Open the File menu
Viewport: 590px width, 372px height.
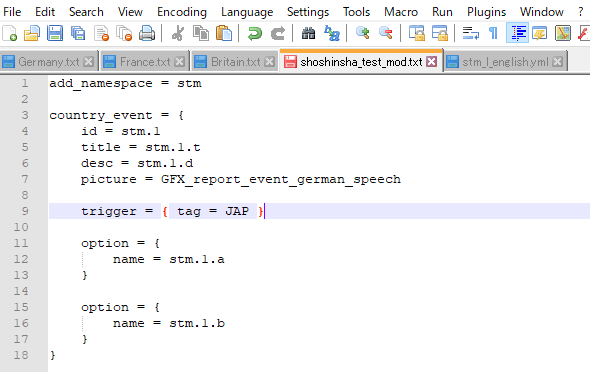pyautogui.click(x=12, y=12)
